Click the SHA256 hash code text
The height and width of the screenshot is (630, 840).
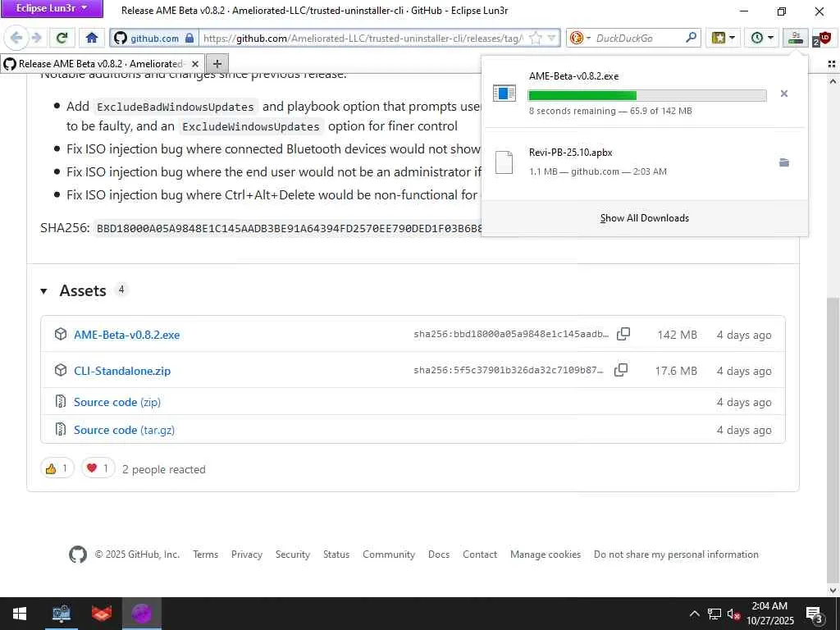[290, 229]
